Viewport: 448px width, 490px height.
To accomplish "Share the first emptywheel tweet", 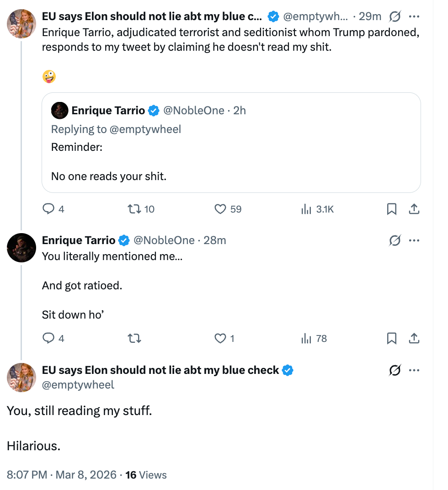I will pyautogui.click(x=414, y=209).
